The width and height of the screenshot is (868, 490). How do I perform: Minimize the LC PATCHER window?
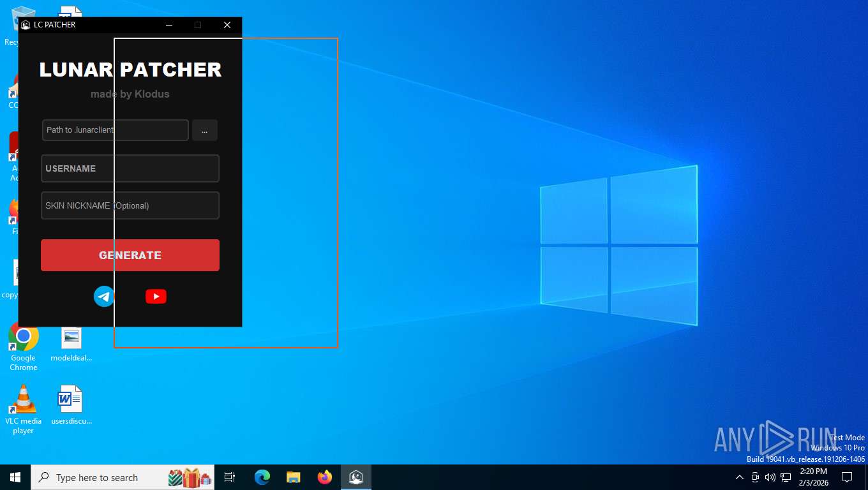tap(169, 25)
